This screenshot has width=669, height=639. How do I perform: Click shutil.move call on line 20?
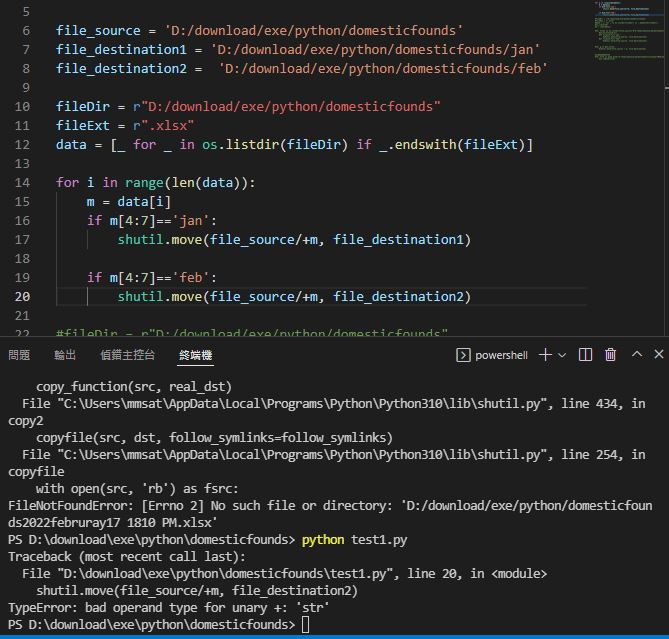(294, 296)
